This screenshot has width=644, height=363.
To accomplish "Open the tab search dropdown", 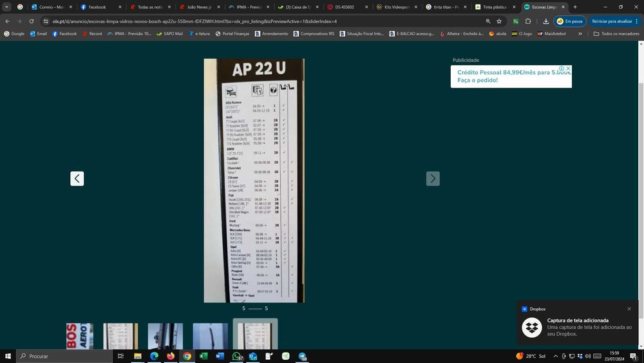I will [6, 7].
